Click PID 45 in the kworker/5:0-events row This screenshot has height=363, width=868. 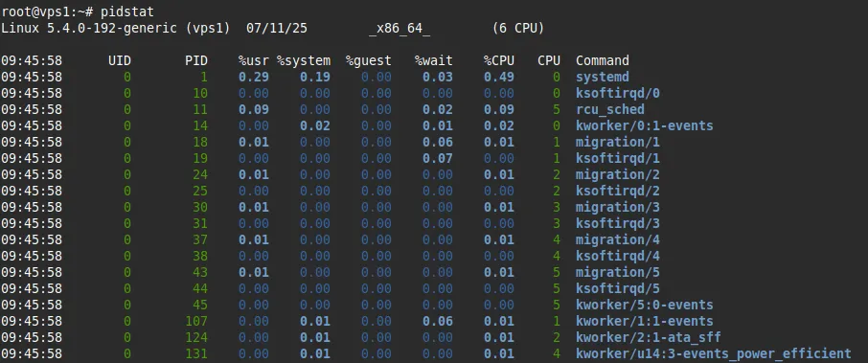click(200, 305)
